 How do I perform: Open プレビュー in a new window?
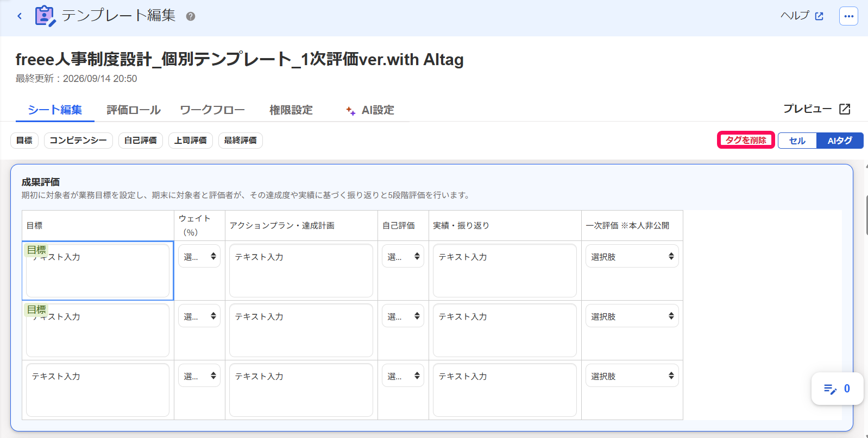816,109
